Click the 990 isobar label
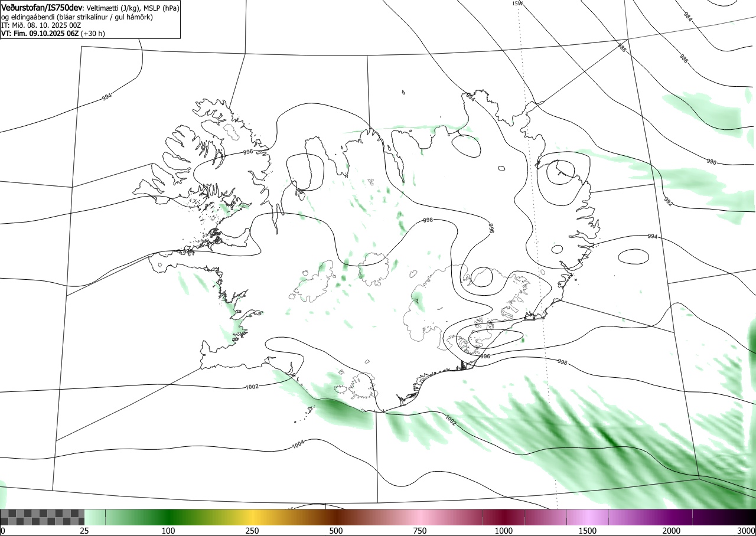 [x=711, y=161]
